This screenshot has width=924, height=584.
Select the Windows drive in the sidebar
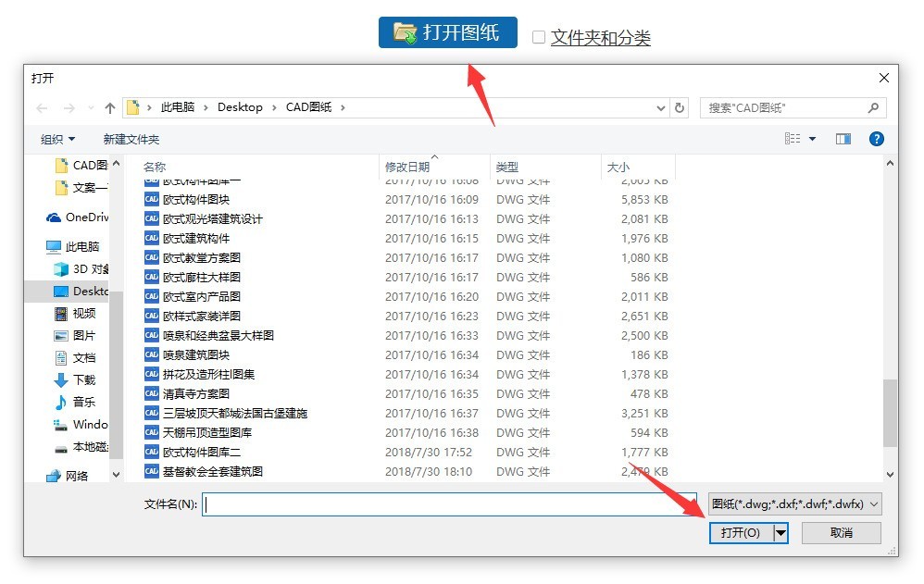(x=81, y=424)
